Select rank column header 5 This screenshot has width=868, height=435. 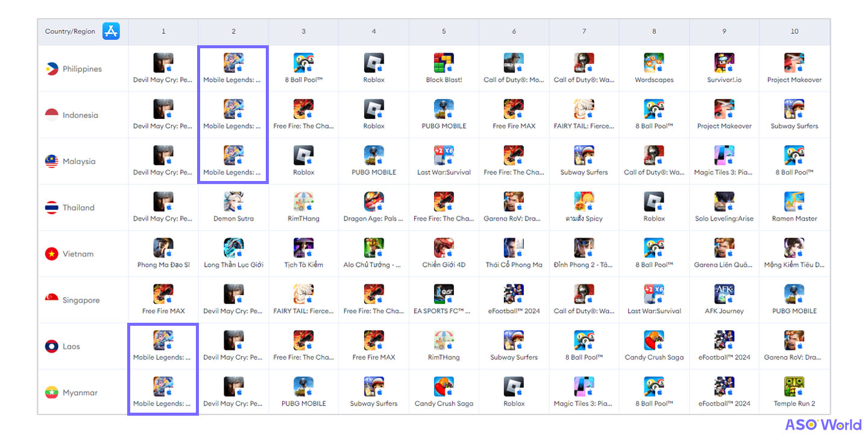(x=444, y=31)
